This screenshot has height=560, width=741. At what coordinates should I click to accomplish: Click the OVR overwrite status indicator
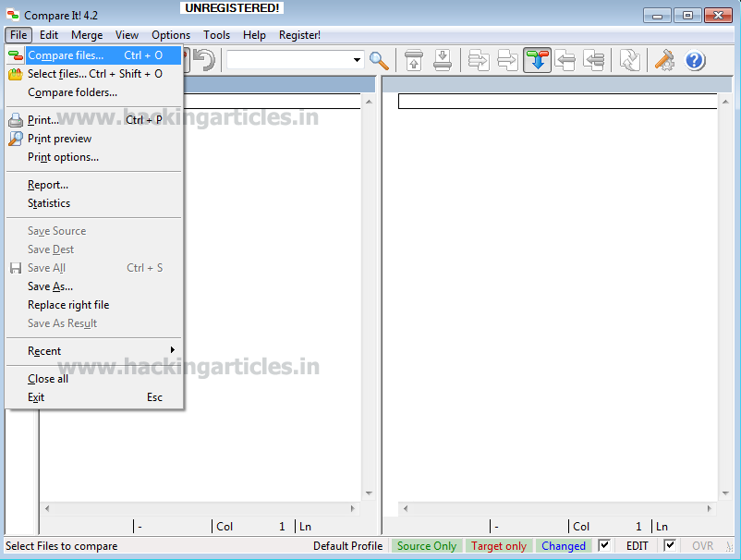(x=703, y=546)
